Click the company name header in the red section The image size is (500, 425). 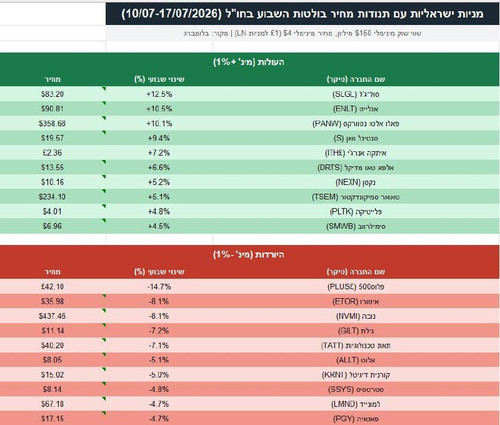coord(356,272)
